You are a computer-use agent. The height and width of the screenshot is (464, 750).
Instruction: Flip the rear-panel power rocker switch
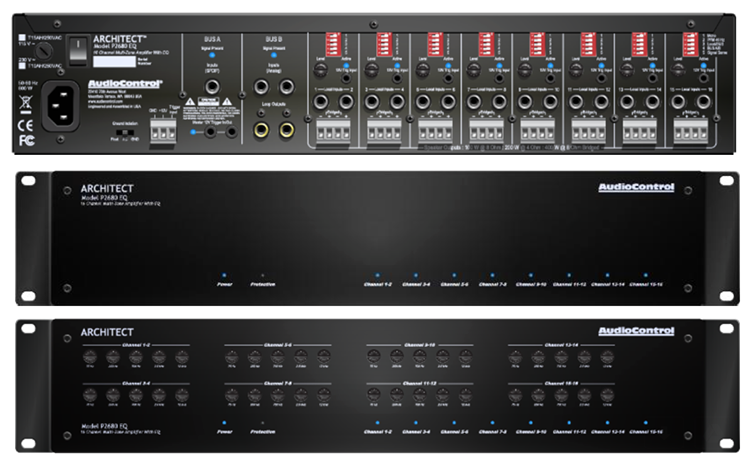[x=78, y=51]
